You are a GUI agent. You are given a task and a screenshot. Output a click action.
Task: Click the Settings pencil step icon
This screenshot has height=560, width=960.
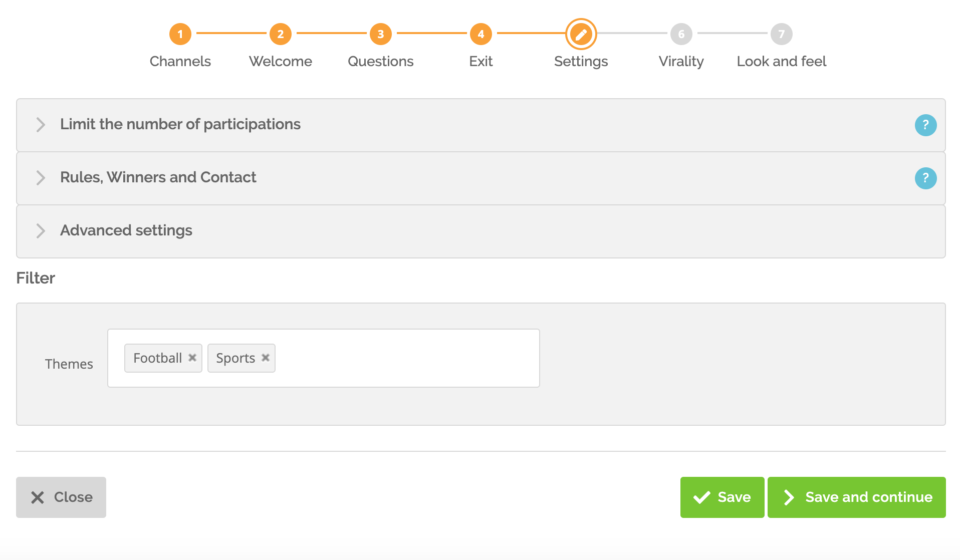(x=581, y=34)
